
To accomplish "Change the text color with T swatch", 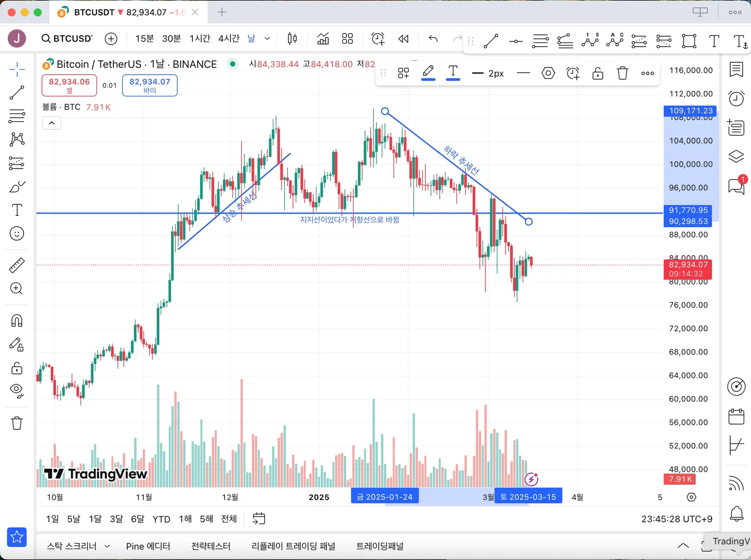I will (453, 73).
